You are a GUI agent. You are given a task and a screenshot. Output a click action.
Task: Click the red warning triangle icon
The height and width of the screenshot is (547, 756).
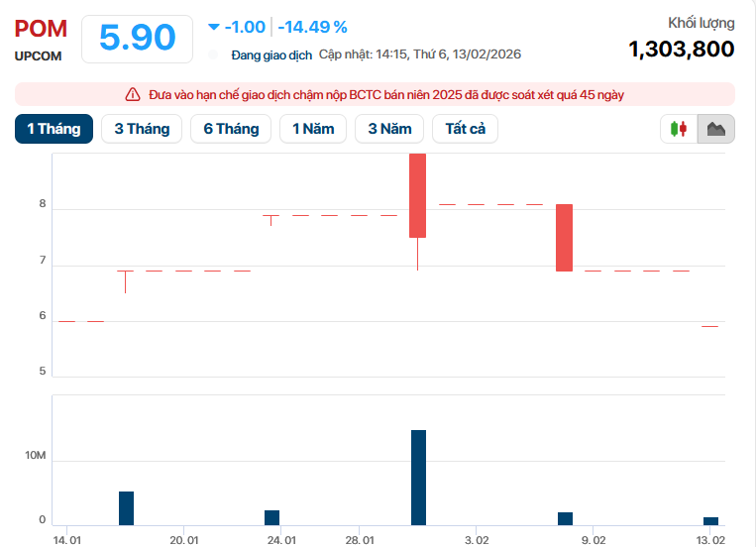tap(133, 95)
